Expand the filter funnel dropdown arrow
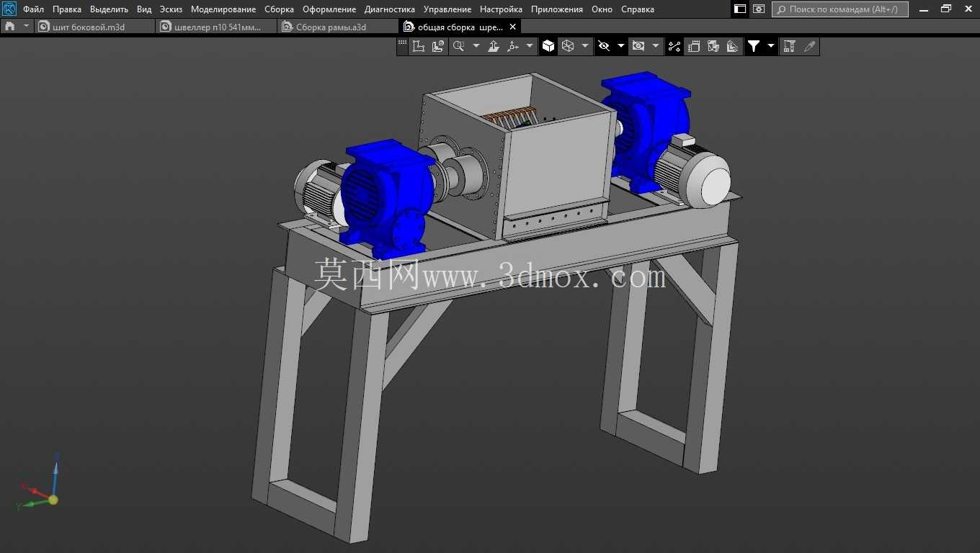980x553 pixels. tap(771, 46)
